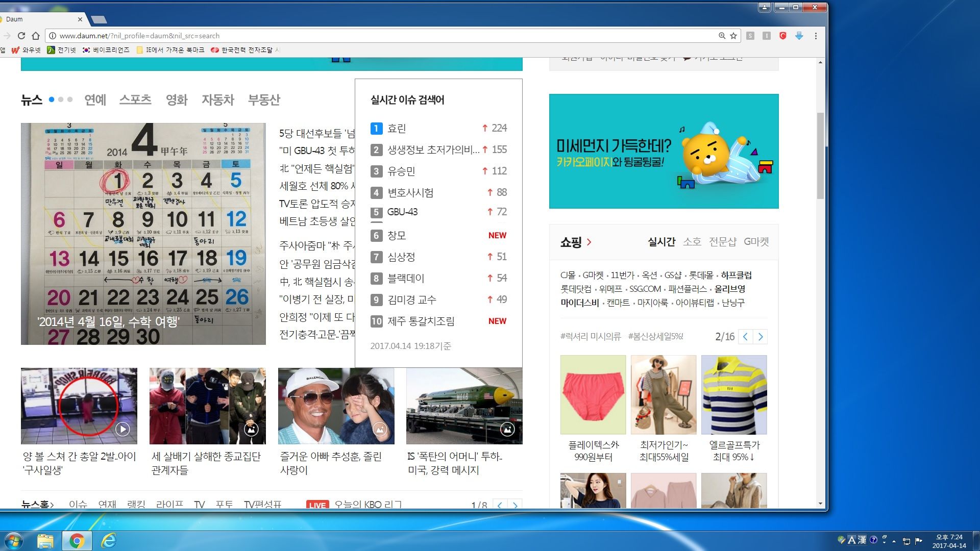
Task: Open the 쇼핑 section arrow link
Action: (x=589, y=242)
